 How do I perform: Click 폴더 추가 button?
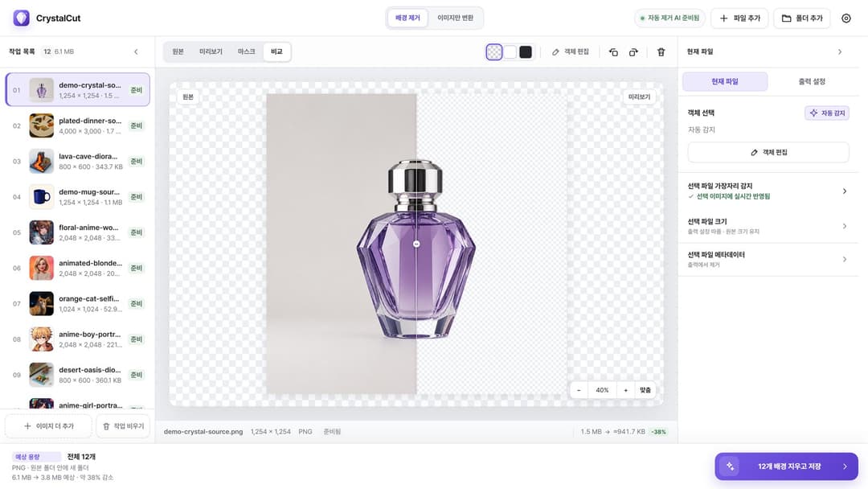801,18
